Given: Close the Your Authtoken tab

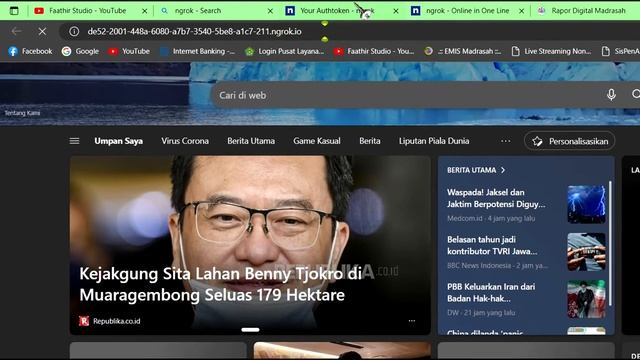Looking at the screenshot, I should [396, 11].
